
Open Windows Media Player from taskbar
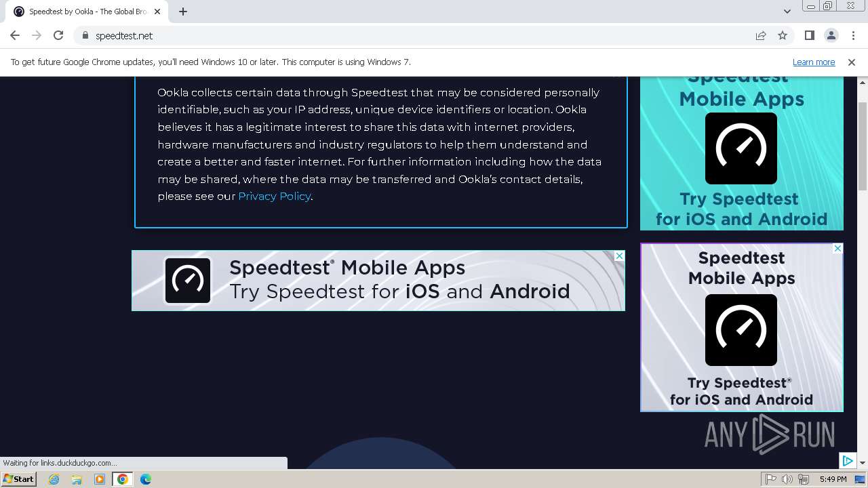(x=100, y=479)
